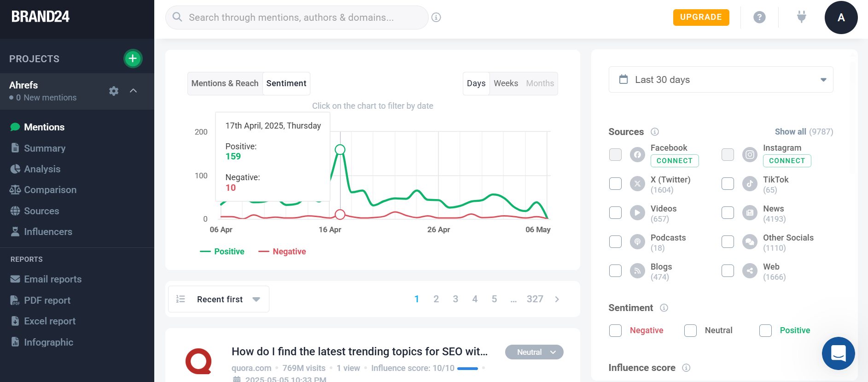The width and height of the screenshot is (868, 382).
Task: Enable the Negative sentiment filter checkbox
Action: [615, 331]
